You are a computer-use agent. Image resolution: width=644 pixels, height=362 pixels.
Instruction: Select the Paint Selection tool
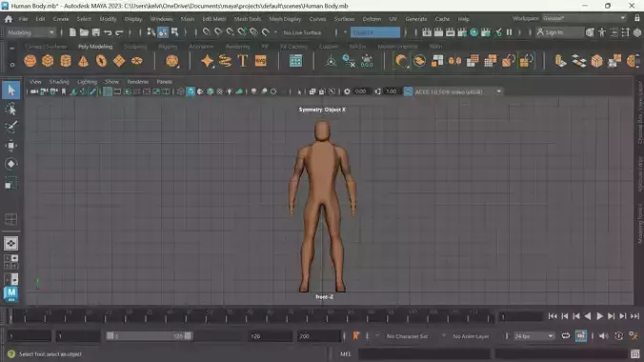11,127
